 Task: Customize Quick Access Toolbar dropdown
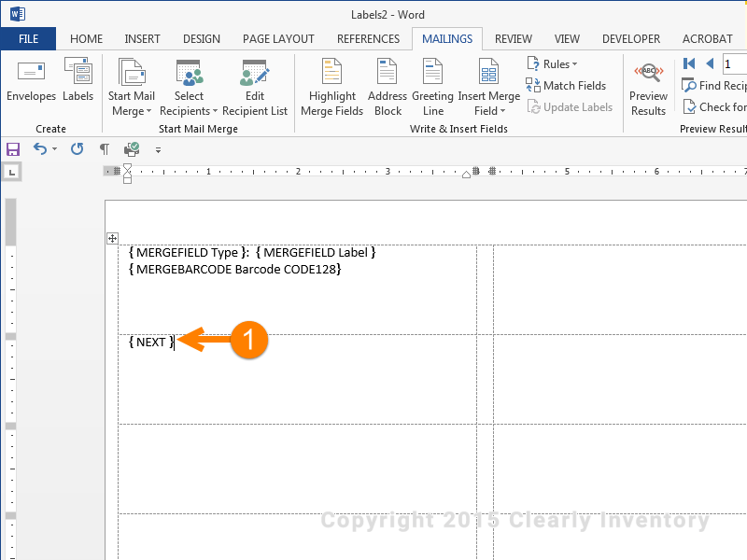(158, 150)
